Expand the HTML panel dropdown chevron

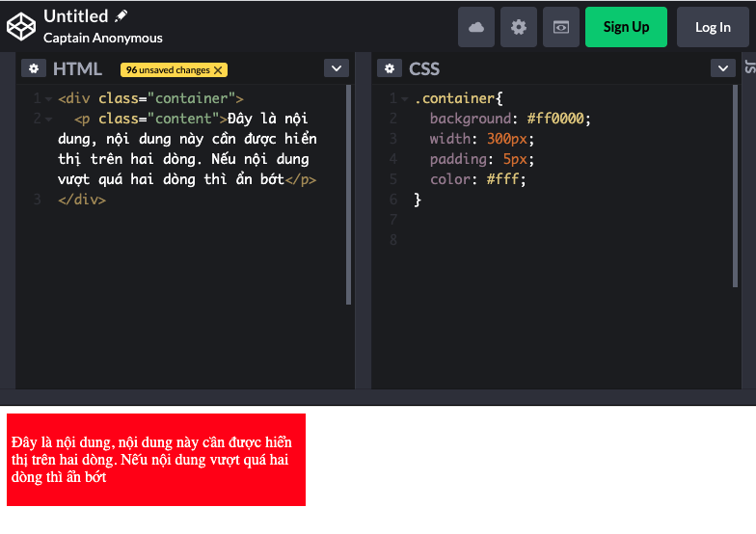pos(336,68)
